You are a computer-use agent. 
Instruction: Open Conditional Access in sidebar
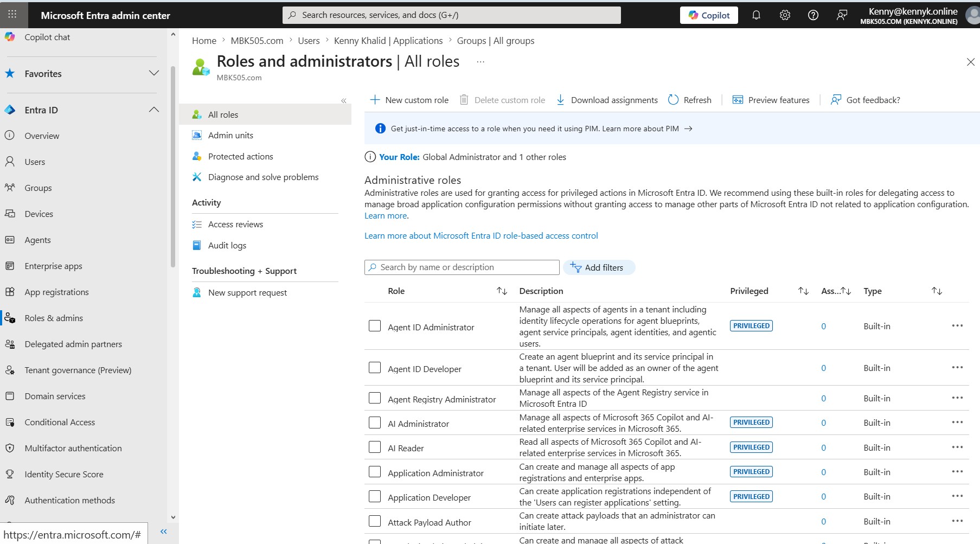point(60,422)
